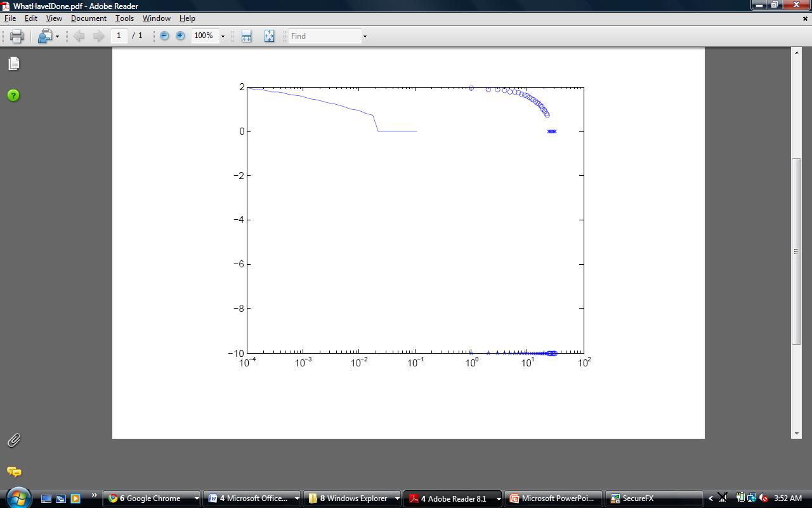Expand the Start Meeting dropdown arrow

point(57,36)
